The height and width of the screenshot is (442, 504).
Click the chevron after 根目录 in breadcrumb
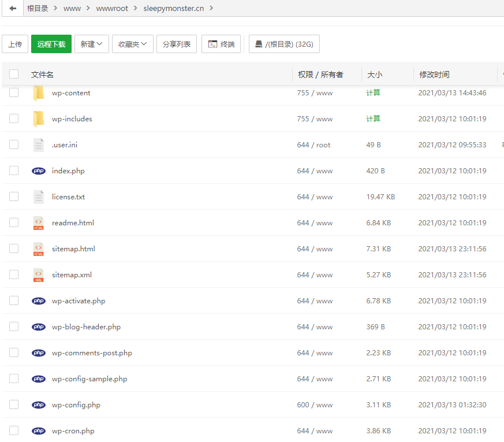coord(55,8)
